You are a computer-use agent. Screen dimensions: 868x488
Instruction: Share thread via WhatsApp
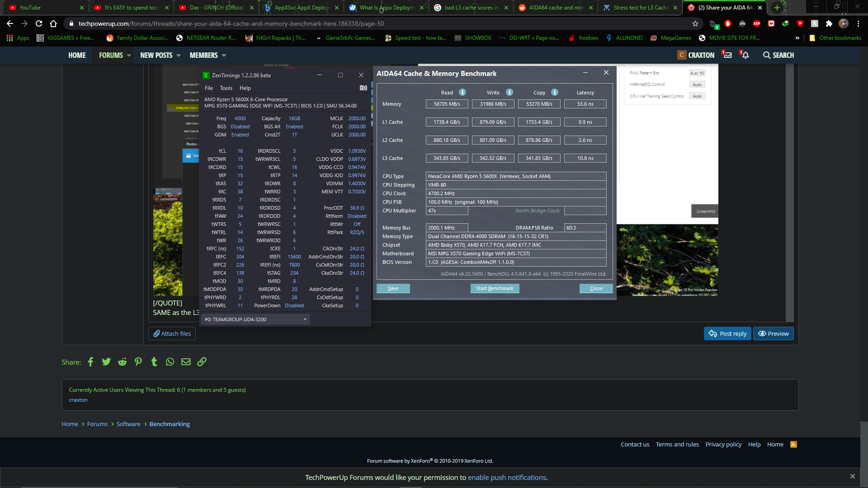pos(170,362)
